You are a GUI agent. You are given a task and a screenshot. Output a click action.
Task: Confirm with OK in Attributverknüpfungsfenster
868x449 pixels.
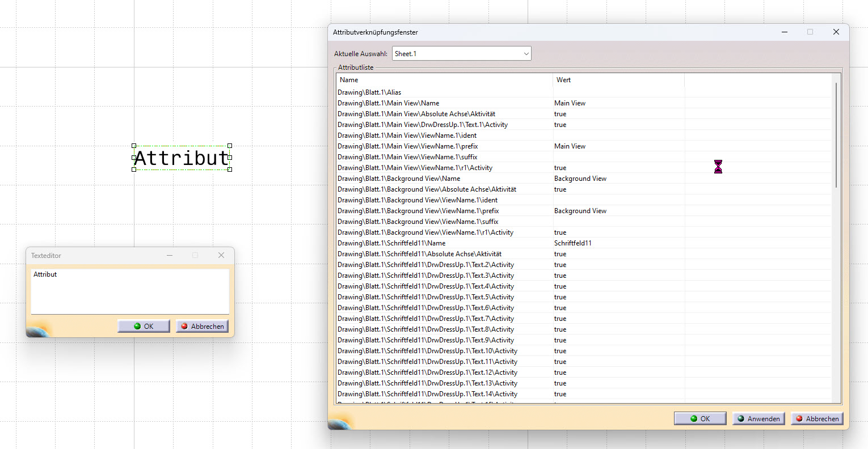700,418
